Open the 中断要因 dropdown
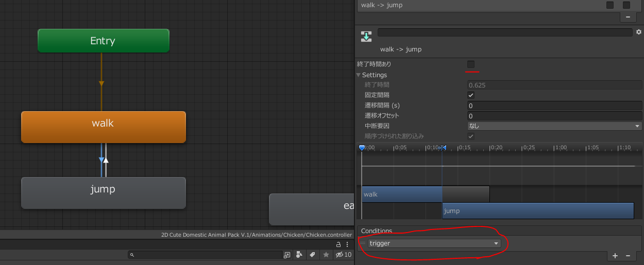This screenshot has height=265, width=644. click(x=554, y=126)
